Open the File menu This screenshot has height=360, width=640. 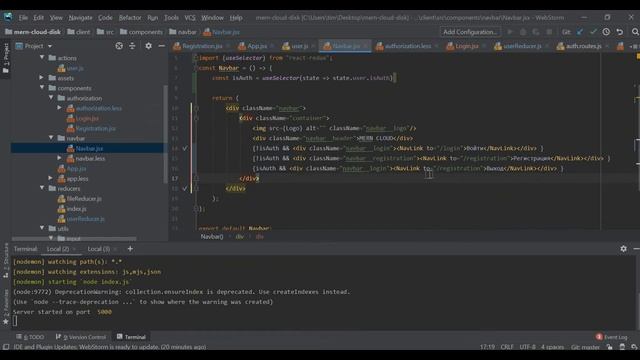[23, 18]
